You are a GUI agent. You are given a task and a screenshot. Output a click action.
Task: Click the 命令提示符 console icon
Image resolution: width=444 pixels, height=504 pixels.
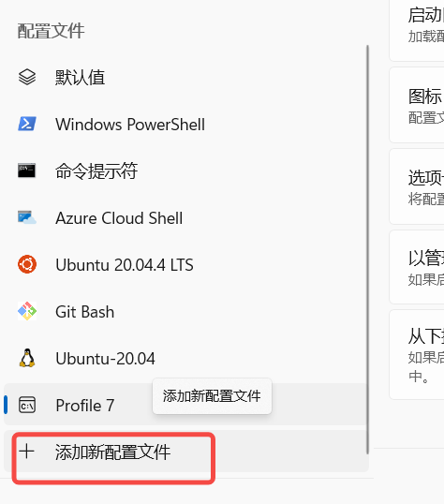(26, 170)
